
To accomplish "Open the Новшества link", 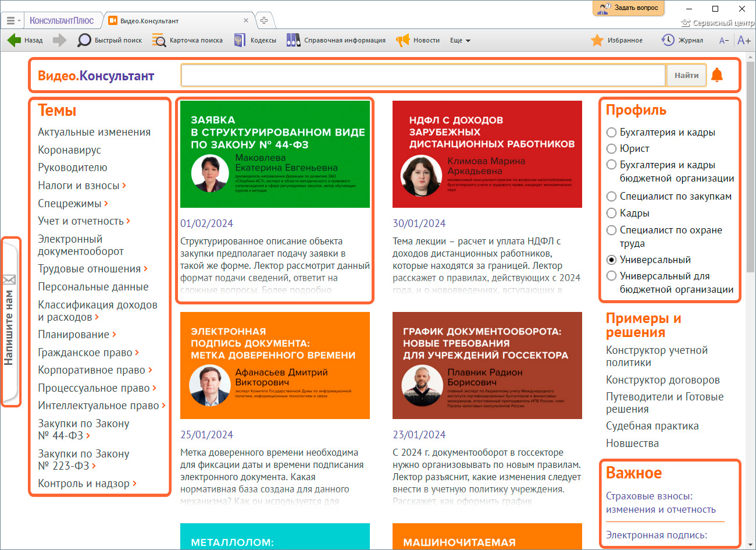I will tap(632, 443).
